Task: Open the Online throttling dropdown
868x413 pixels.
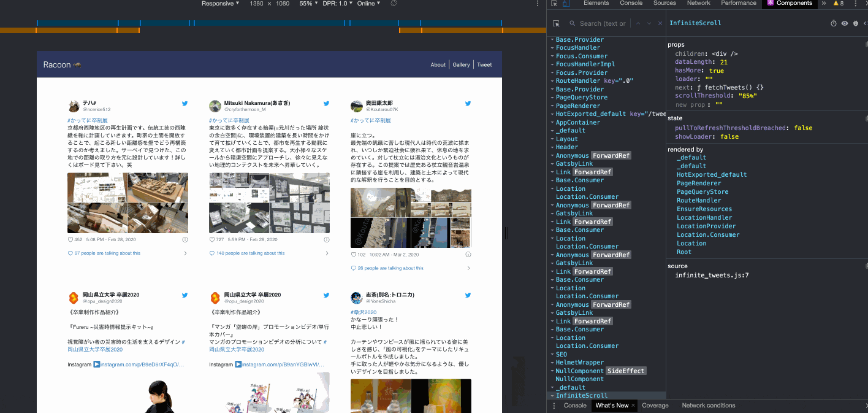Action: [x=368, y=3]
